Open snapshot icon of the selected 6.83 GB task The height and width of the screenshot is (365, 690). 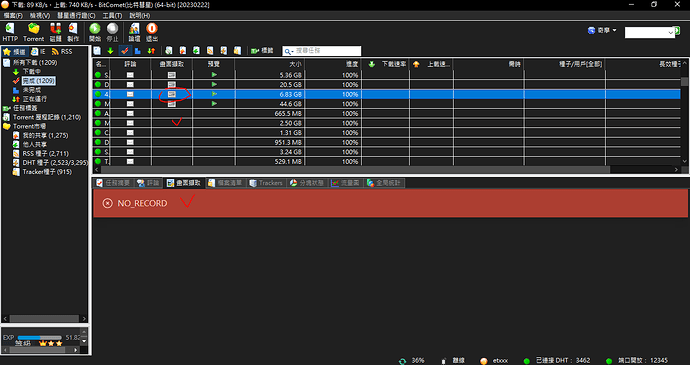click(172, 94)
